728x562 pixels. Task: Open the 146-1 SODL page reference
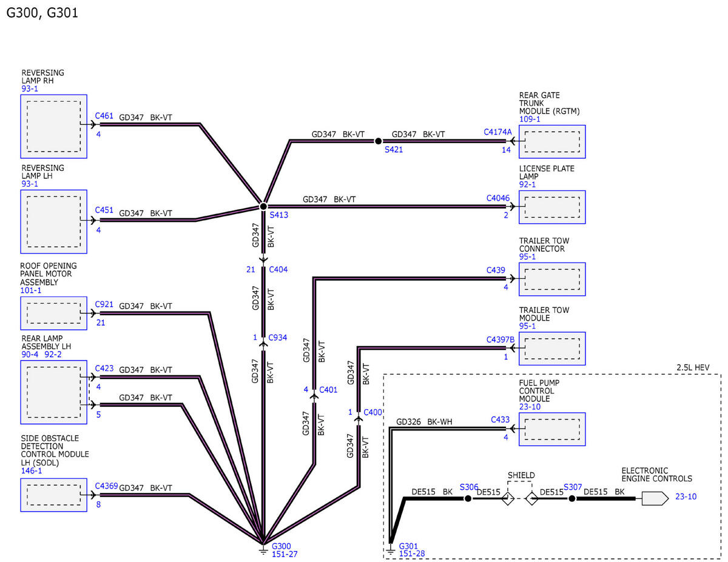point(31,470)
